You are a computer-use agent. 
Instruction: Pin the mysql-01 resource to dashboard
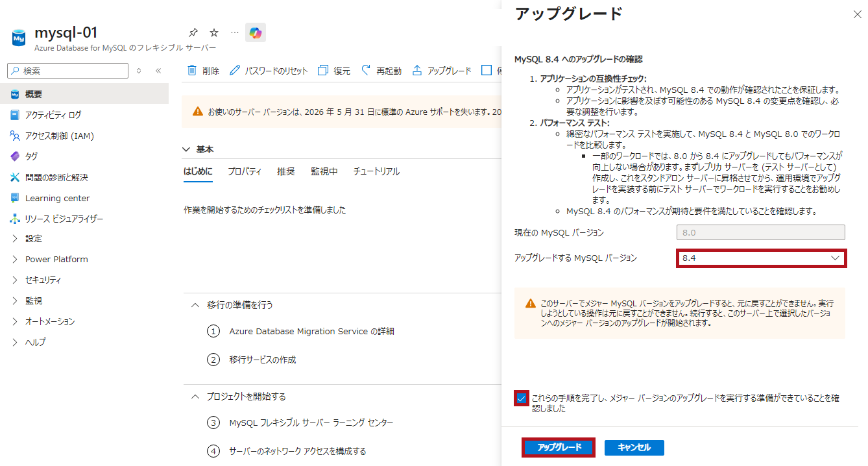(x=193, y=33)
